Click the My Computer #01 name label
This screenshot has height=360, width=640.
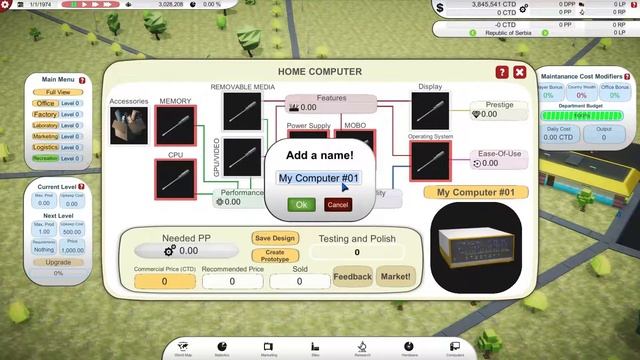click(x=476, y=192)
